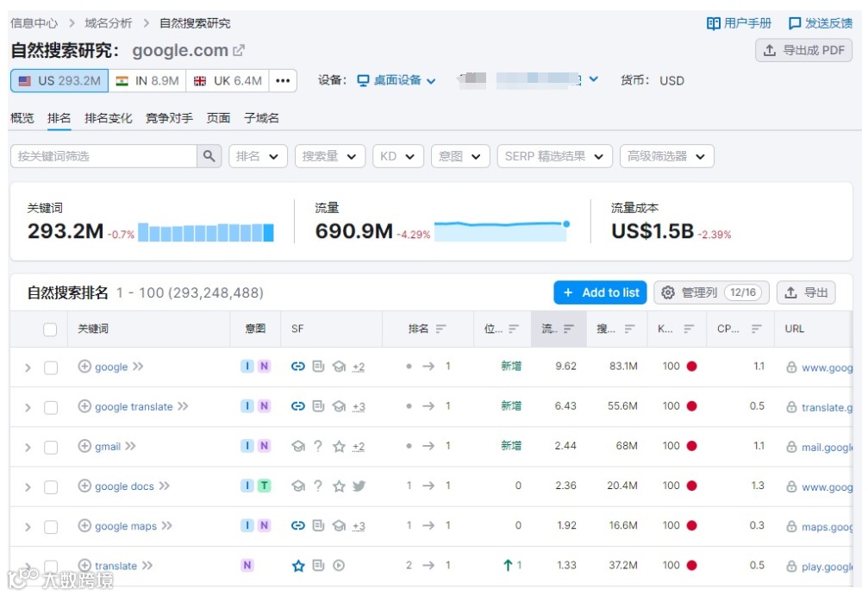This screenshot has height=596, width=868.
Task: Click the keywords trend bar chart
Action: [x=206, y=232]
